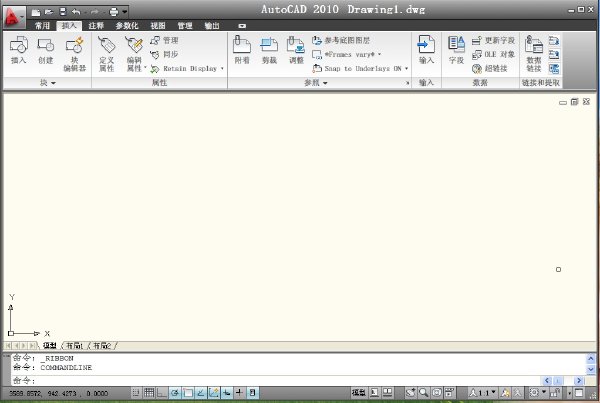Open the 1:1 annotation scale dropdown
The image size is (600, 403).
pyautogui.click(x=483, y=393)
